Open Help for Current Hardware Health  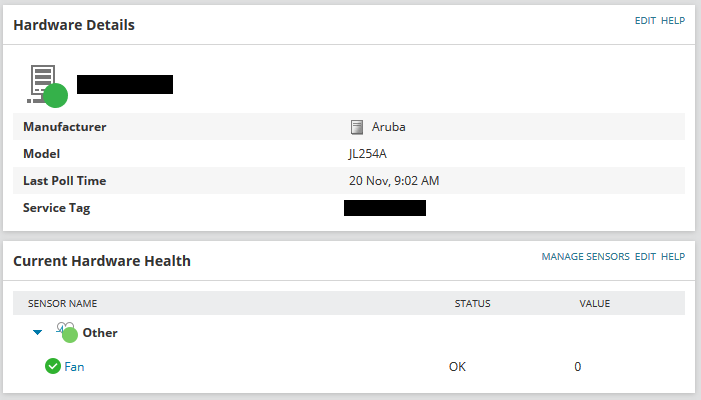(673, 257)
